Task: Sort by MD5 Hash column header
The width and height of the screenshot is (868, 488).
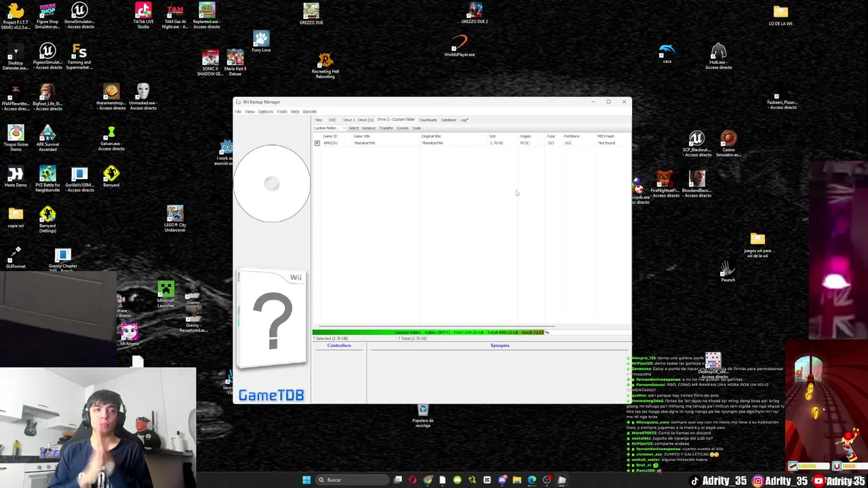Action: 606,136
